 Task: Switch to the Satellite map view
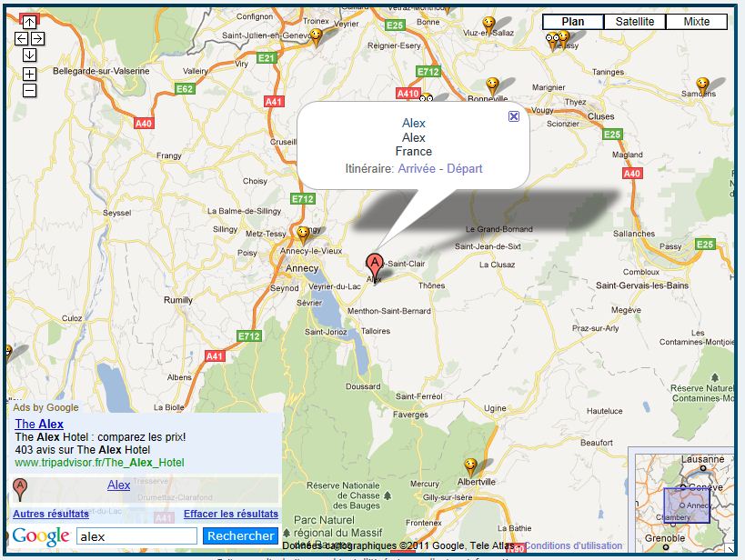(634, 22)
